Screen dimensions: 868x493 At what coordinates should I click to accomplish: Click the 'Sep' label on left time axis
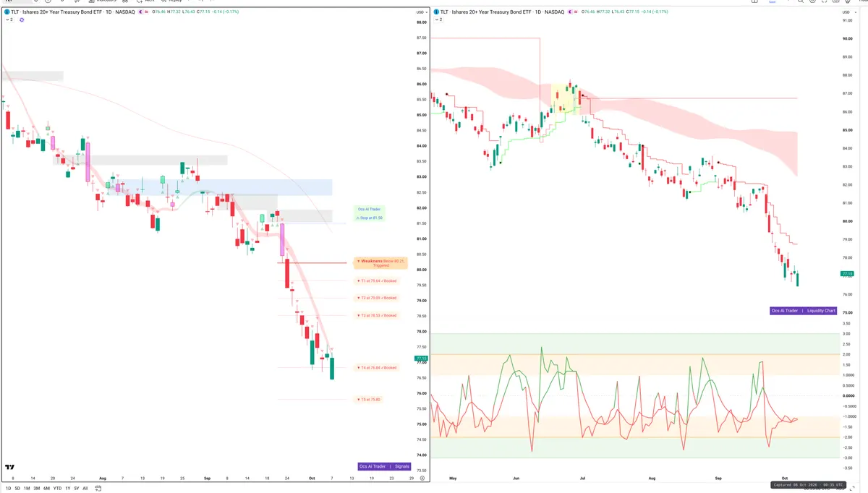208,479
